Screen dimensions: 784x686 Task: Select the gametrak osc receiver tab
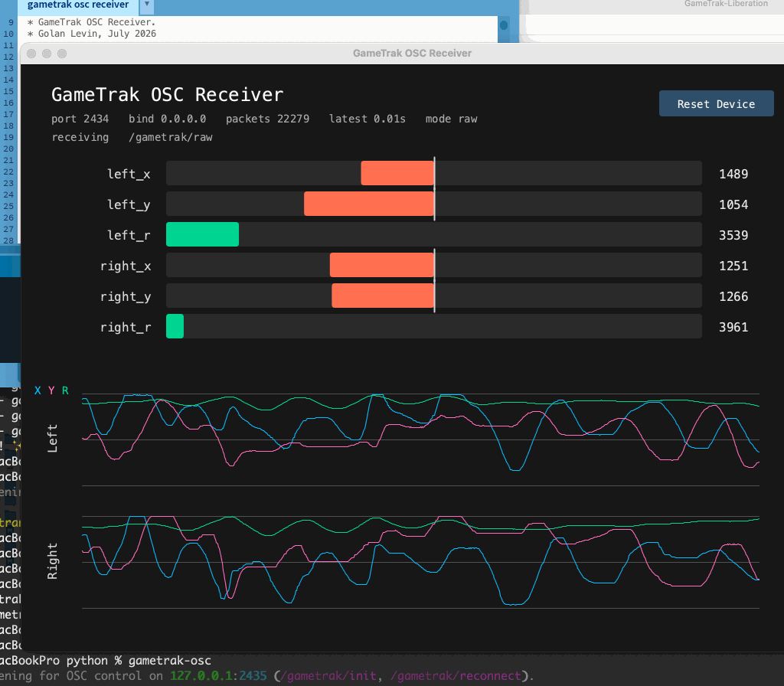tap(78, 5)
